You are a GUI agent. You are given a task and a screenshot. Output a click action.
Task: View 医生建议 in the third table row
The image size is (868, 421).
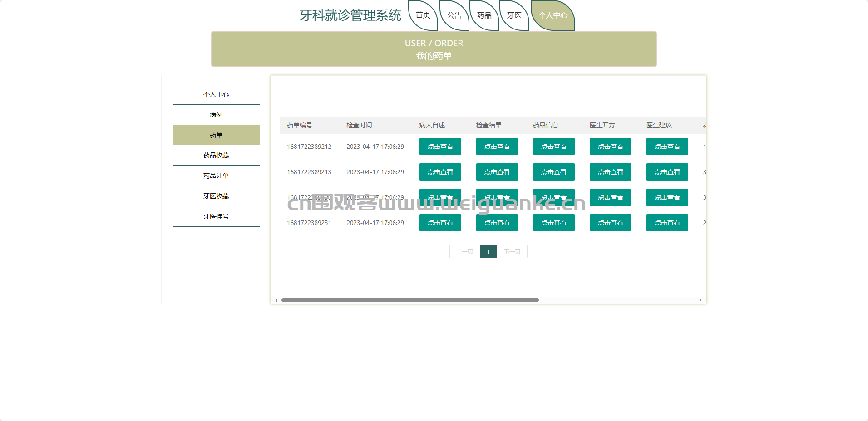(667, 197)
